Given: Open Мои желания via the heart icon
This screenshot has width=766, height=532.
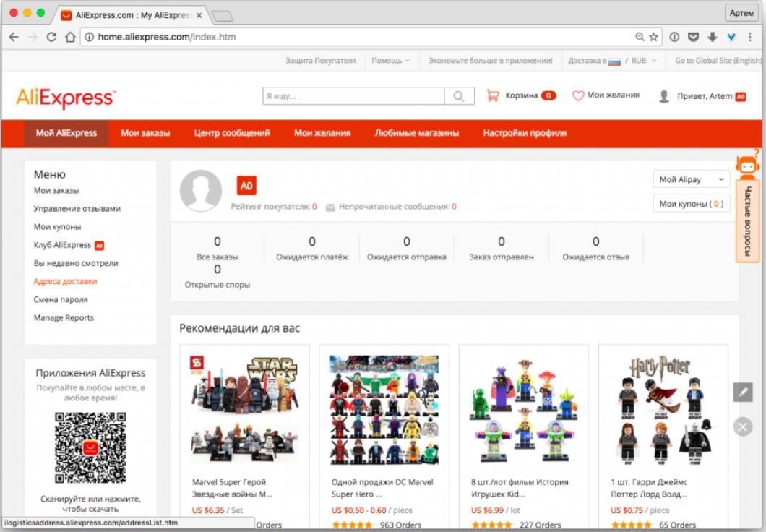Looking at the screenshot, I should tap(579, 95).
